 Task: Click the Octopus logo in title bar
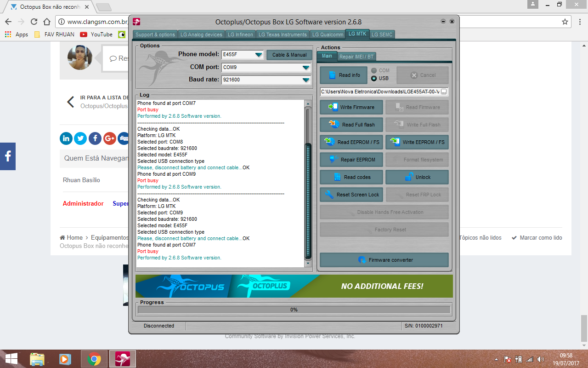click(136, 22)
